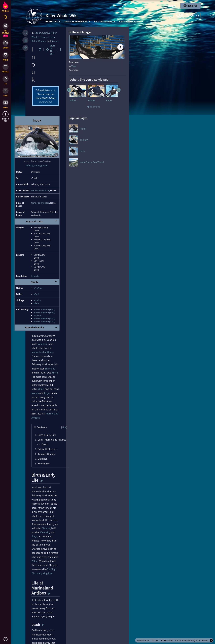The width and height of the screenshot is (215, 644).
Task: Click the Killer Whale Wiki logo
Action: [34, 16]
